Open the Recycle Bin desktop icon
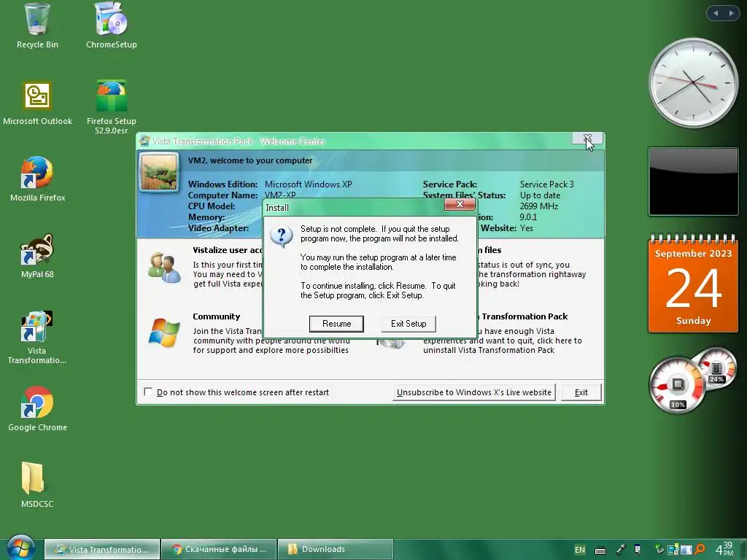The height and width of the screenshot is (560, 747). tap(37, 26)
